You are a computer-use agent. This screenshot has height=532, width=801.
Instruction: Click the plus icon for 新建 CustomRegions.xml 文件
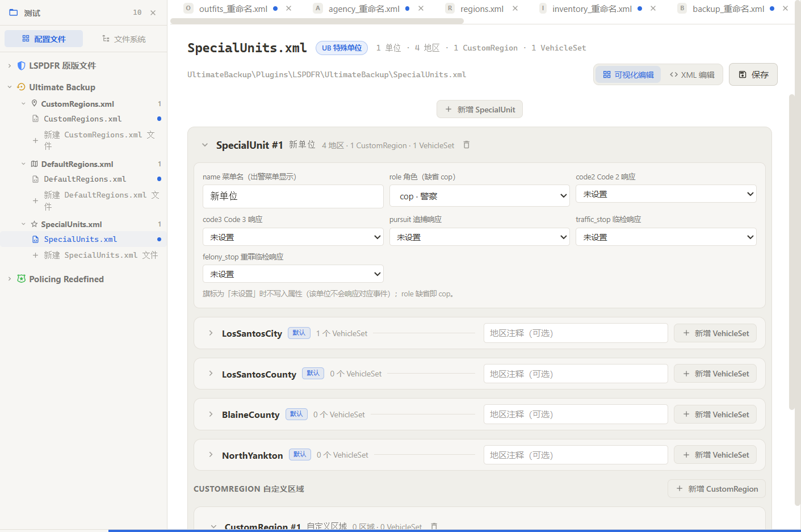coord(35,140)
